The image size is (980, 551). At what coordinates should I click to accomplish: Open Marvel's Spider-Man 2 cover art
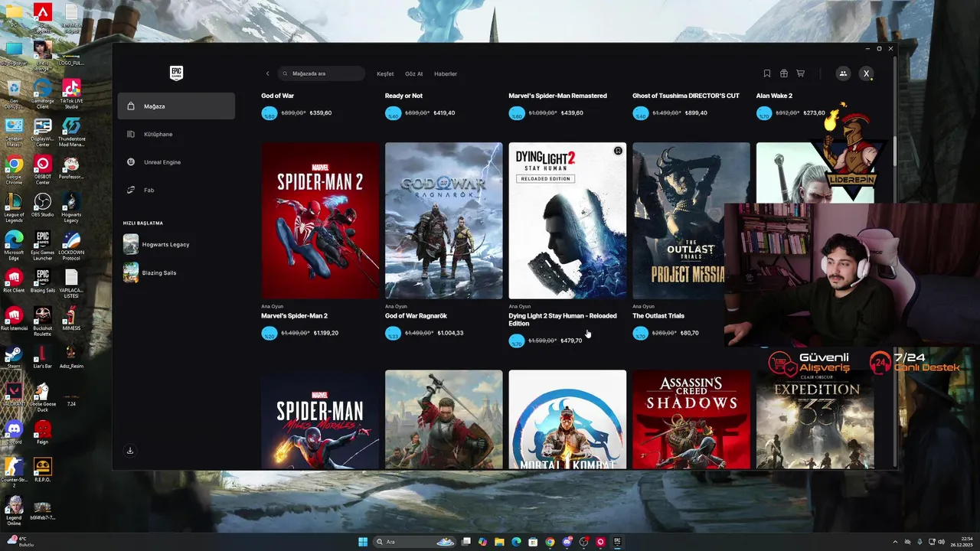click(x=320, y=220)
